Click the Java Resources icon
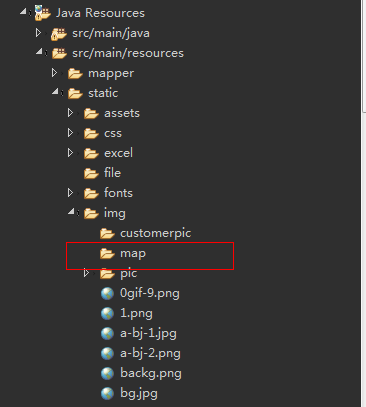366x407 pixels. pyautogui.click(x=42, y=13)
